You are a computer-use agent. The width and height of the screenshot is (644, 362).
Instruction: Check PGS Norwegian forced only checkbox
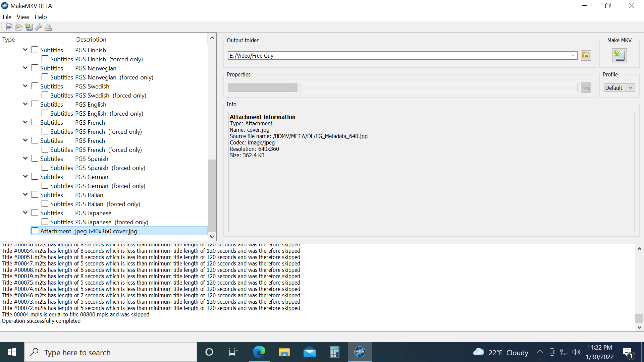[x=45, y=77]
